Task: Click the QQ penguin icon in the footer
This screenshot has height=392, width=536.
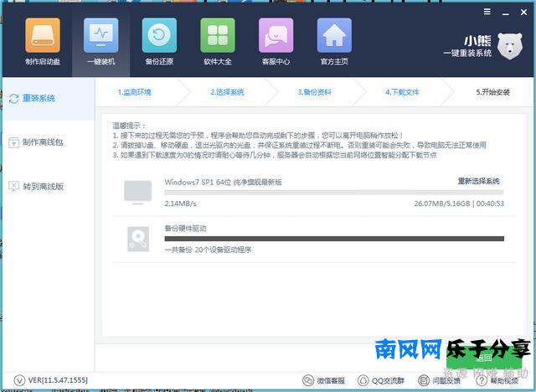Action: pyautogui.click(x=363, y=380)
